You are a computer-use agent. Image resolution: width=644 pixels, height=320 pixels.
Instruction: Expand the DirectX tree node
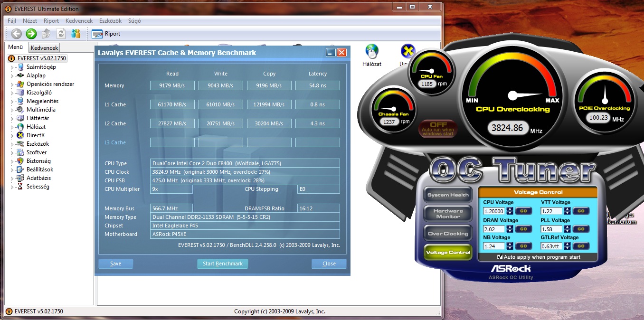point(12,135)
